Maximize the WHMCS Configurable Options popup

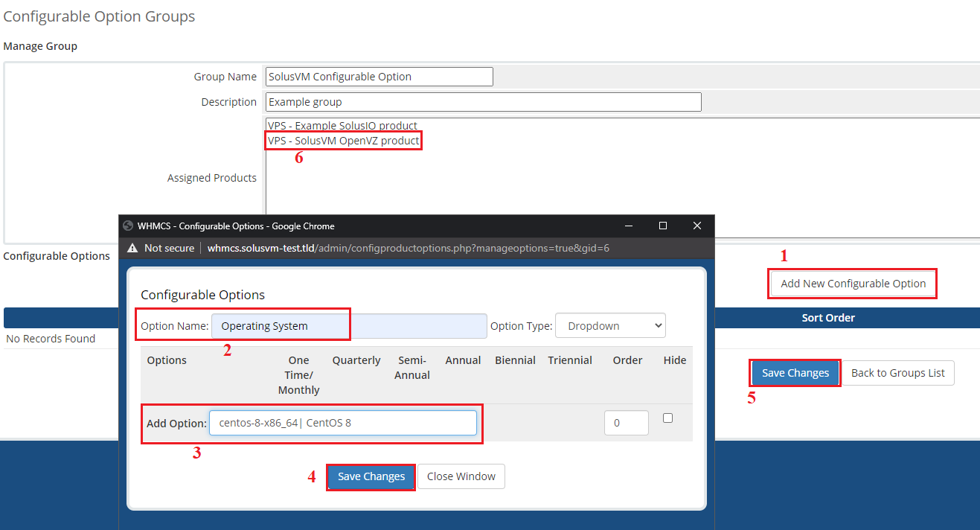(662, 226)
